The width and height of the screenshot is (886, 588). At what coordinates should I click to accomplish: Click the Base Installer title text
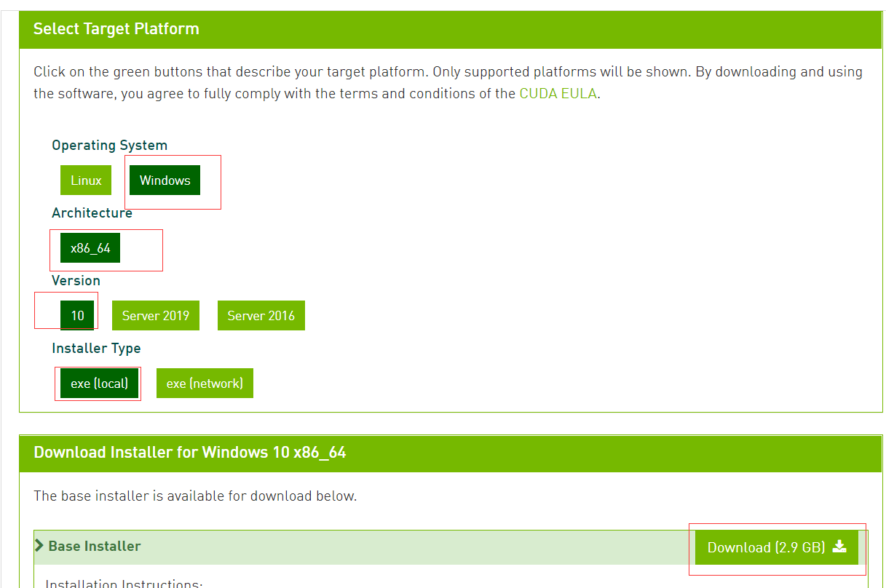pyautogui.click(x=95, y=546)
